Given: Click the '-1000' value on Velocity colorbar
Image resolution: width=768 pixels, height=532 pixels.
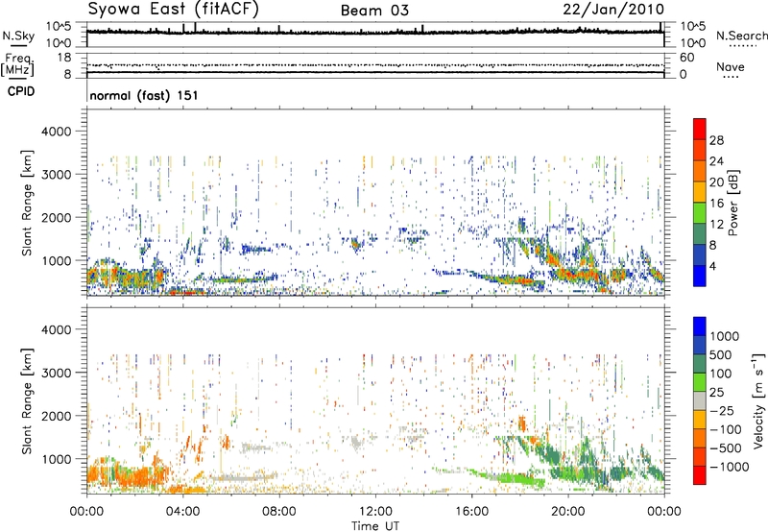Looking at the screenshot, I should pyautogui.click(x=730, y=467).
